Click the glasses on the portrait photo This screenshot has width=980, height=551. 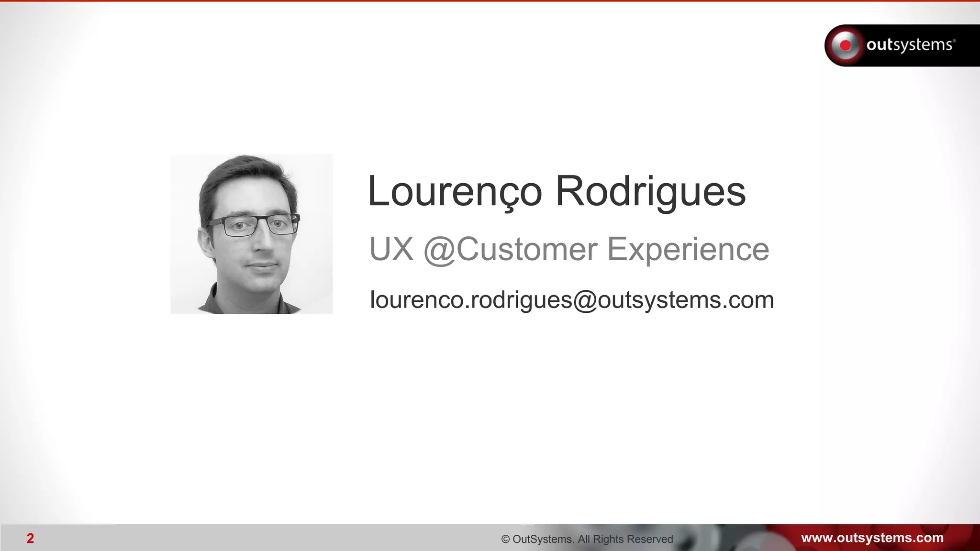pos(253,225)
